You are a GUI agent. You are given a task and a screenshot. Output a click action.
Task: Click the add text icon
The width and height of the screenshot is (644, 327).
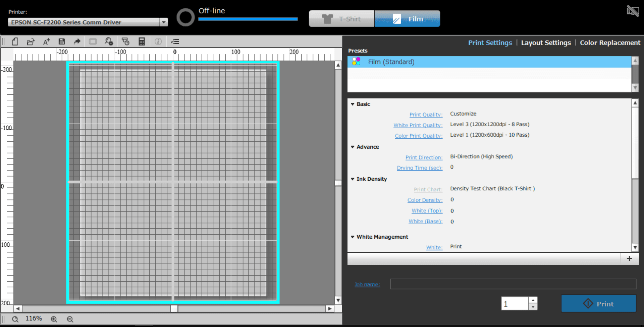[x=46, y=42]
